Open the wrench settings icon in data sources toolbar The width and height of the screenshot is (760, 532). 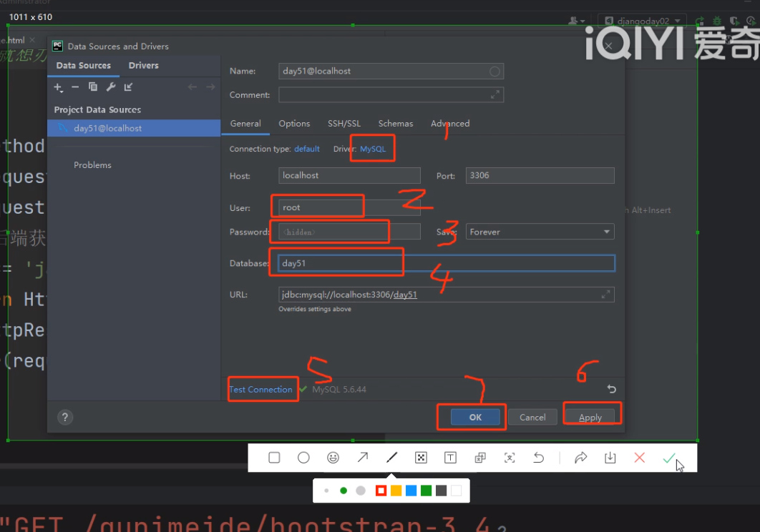point(110,87)
